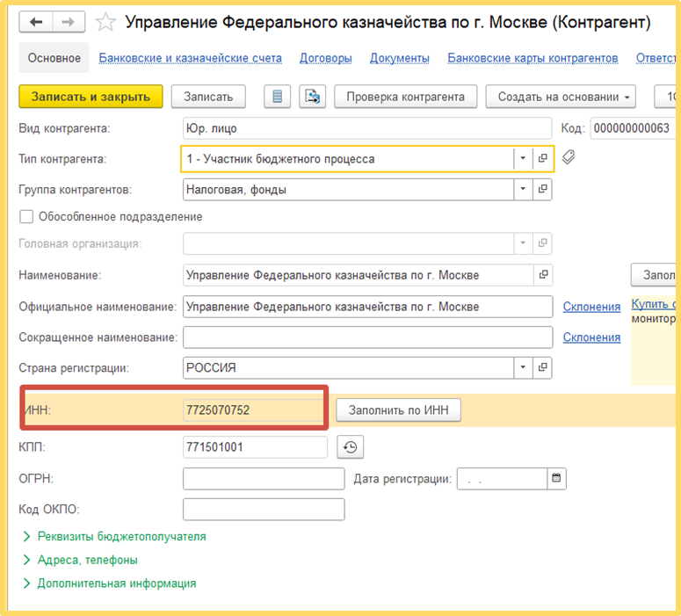Go back with the left arrow button
The image size is (681, 616).
tap(36, 22)
